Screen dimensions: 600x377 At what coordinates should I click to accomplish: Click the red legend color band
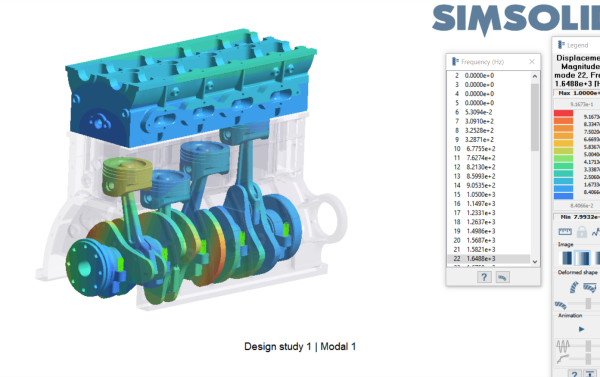pos(564,113)
